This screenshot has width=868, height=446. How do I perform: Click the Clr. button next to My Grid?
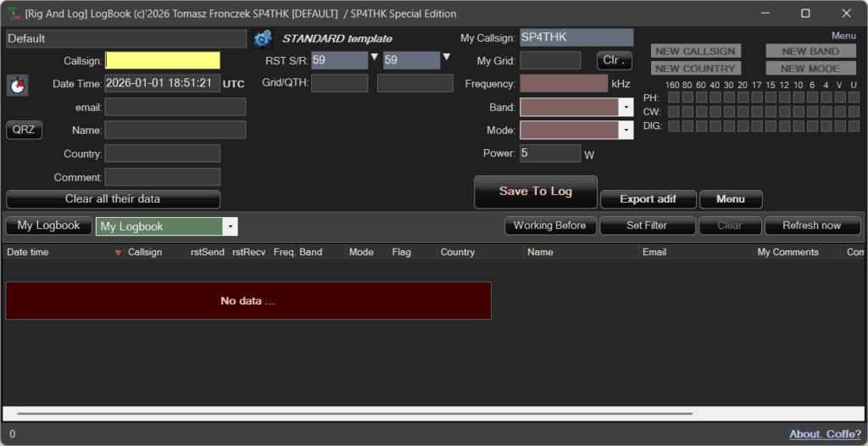614,60
